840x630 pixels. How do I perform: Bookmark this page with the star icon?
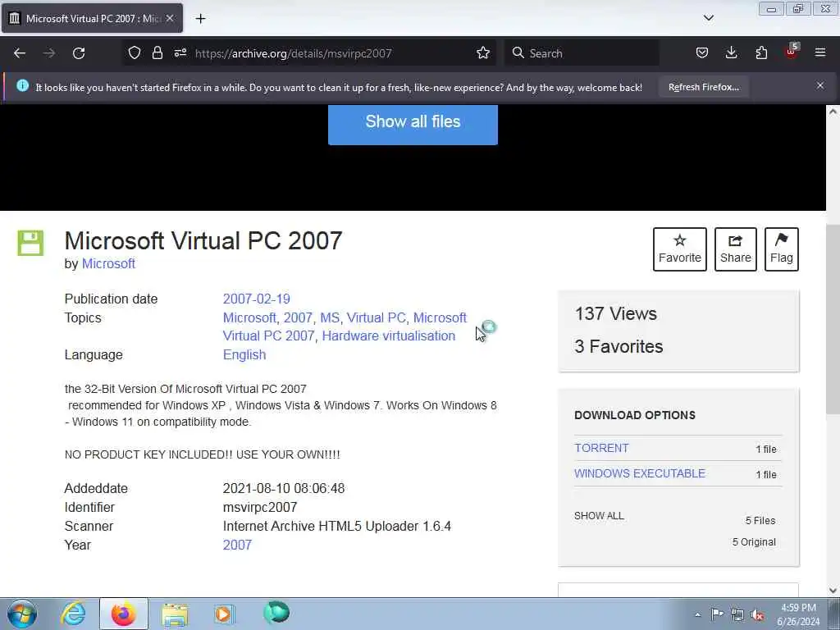pos(482,53)
